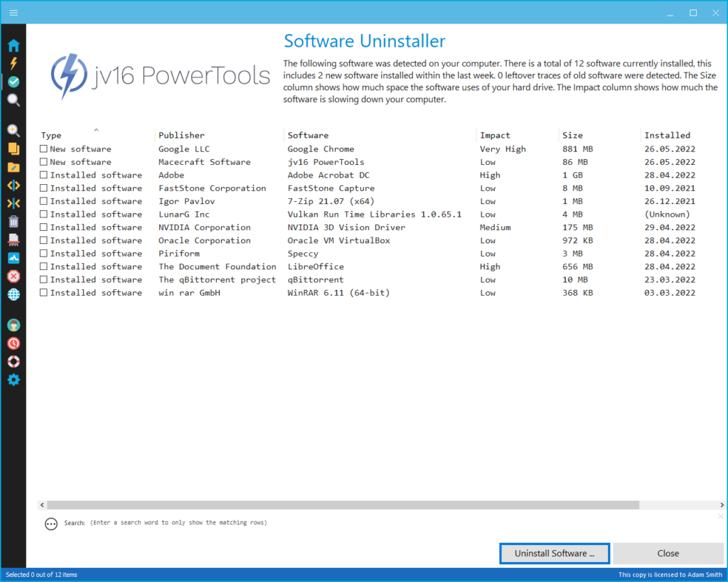Select the '972 KB' size cell
The width and height of the screenshot is (728, 582).
point(577,240)
